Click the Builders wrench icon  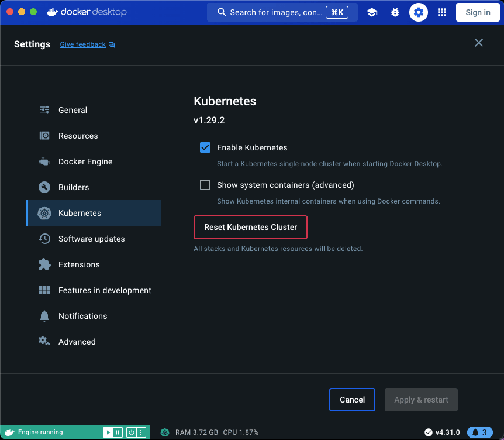pos(44,187)
